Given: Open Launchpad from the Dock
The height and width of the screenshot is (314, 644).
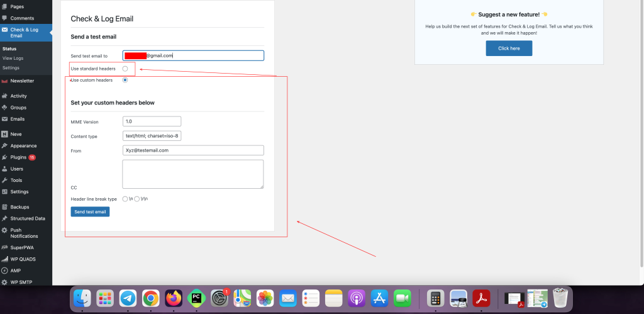Looking at the screenshot, I should [x=105, y=298].
